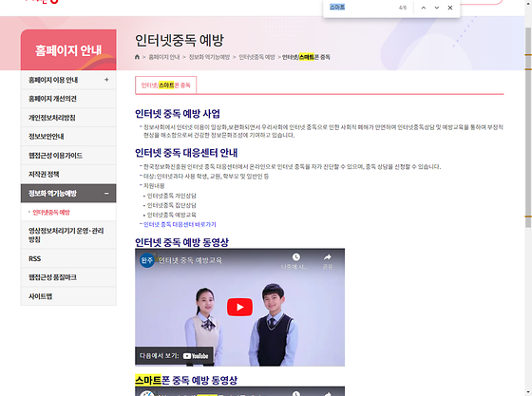The width and height of the screenshot is (532, 396).
Task: Open 인터넷중독 예방 sidebar submenu link
Action: pyautogui.click(x=51, y=212)
